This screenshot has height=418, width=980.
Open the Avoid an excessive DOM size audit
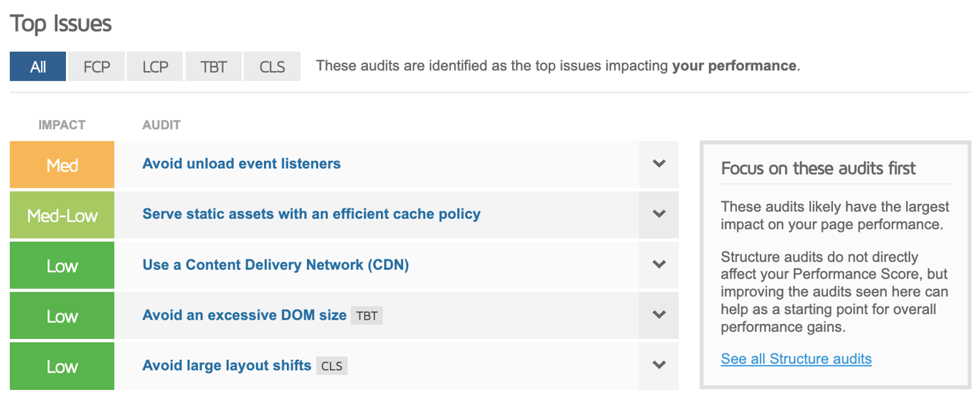pos(242,315)
